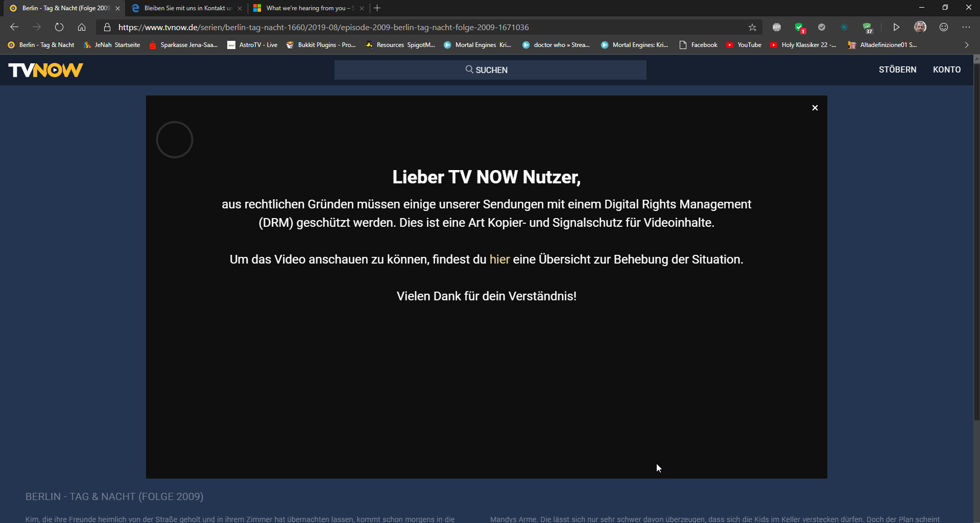Viewport: 980px width, 523px height.
Task: Add page to favorites star
Action: [x=752, y=27]
